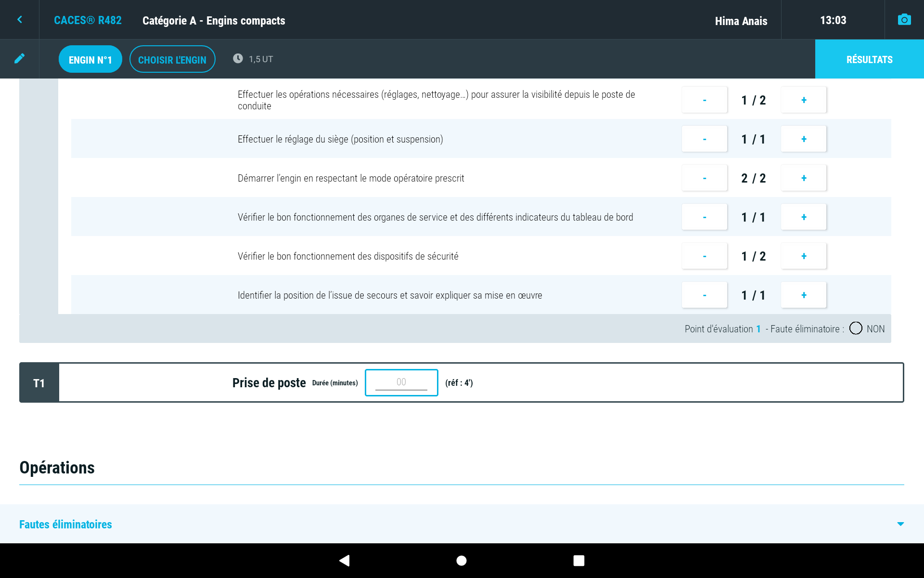This screenshot has height=578, width=924.
Task: Open CHOISIR L'ENGIN selector
Action: click(172, 59)
